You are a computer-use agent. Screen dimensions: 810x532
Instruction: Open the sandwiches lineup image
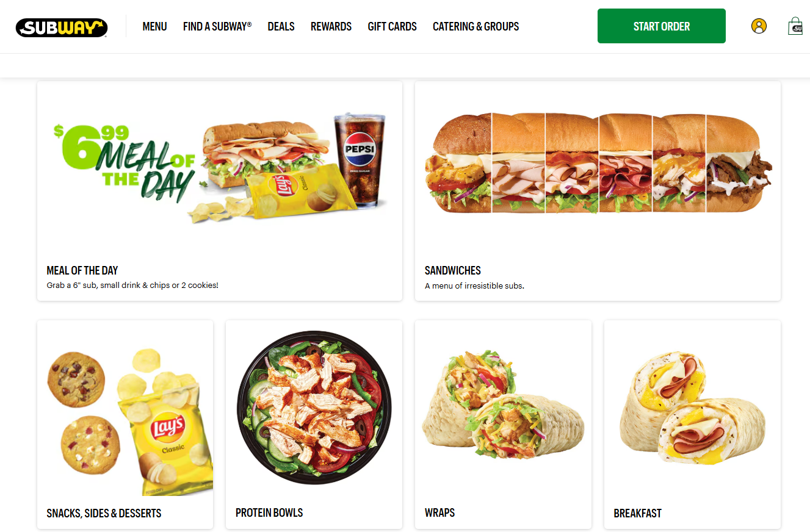tap(598, 163)
